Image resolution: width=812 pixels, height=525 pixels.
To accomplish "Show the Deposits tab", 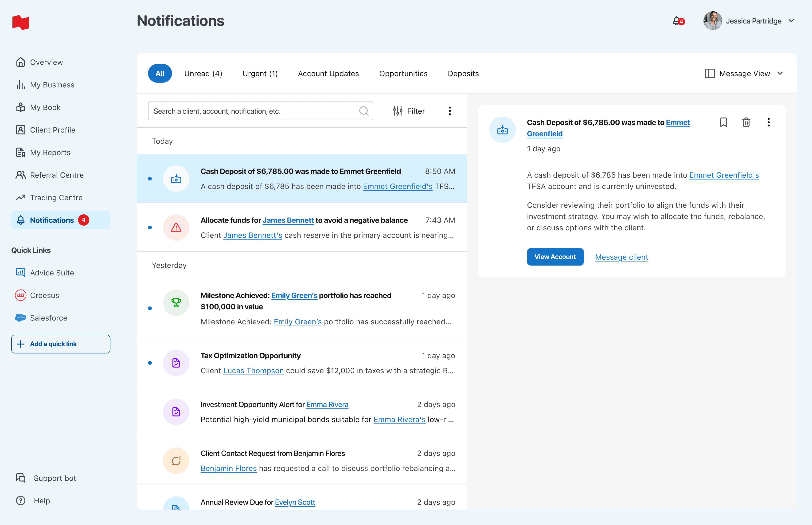I will pos(463,74).
